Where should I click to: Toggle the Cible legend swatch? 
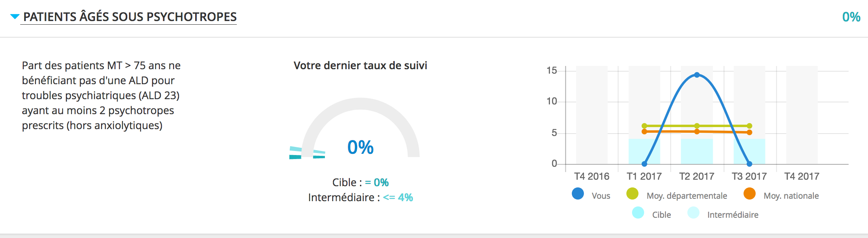638,213
